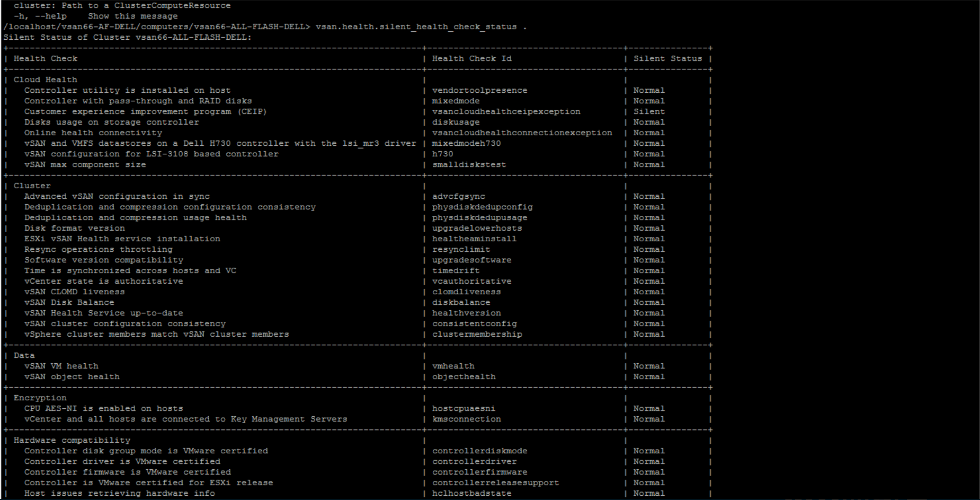Click the 'Cloud Health' section heading
This screenshot has width=980, height=500.
click(x=46, y=80)
